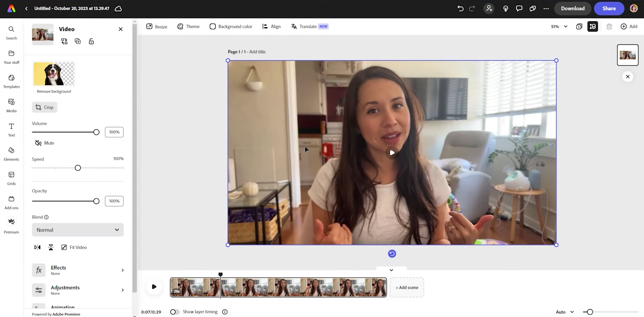The width and height of the screenshot is (644, 317).
Task: Mute the video audio
Action: tap(45, 143)
